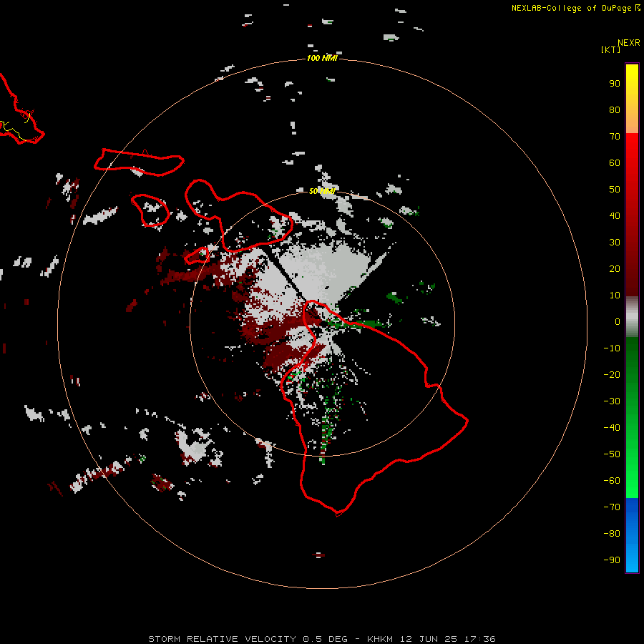Click the -90 value on the velocity scale
Image resolution: width=644 pixels, height=644 pixels.
[612, 560]
